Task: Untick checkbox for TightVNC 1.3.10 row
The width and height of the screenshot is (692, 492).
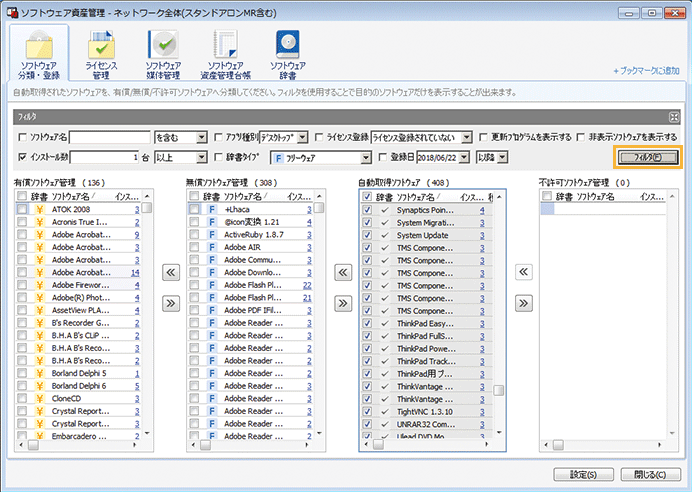Action: [367, 412]
